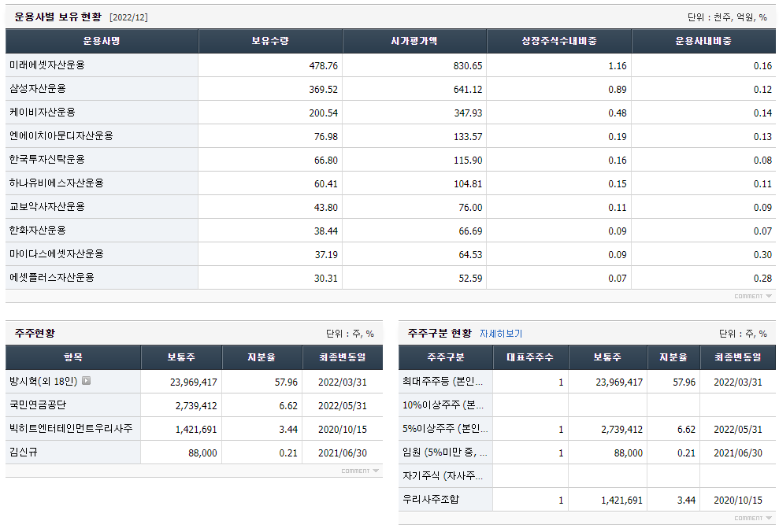Click the 항목 column header
779x532 pixels.
point(73,357)
